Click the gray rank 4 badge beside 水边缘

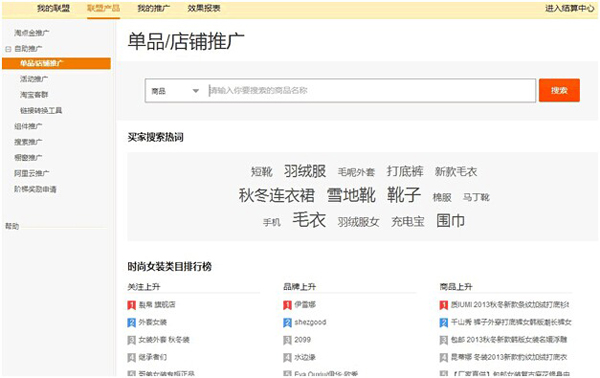pos(287,358)
